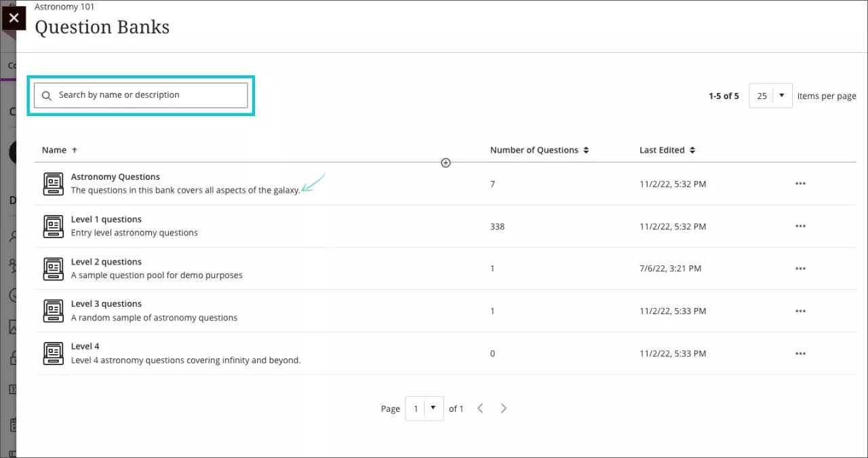Screen dimensions: 868x458
Task: Click the Level 2 questions bank icon
Action: click(53, 268)
